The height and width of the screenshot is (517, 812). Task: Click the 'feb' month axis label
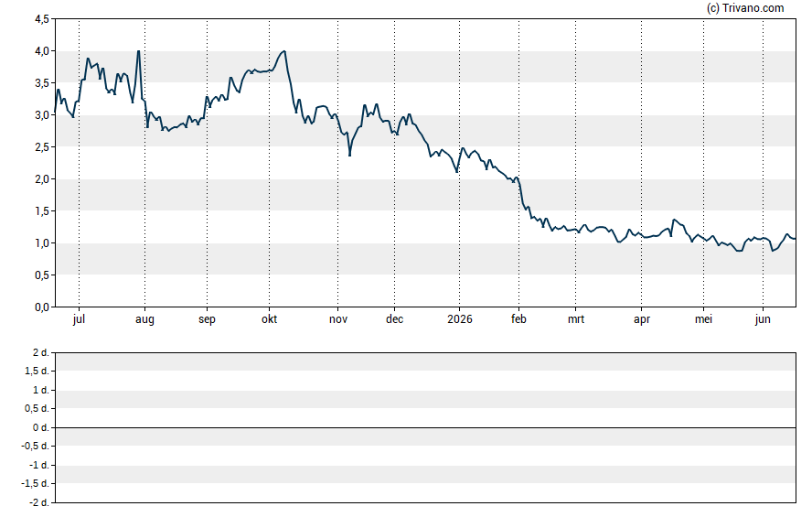coord(518,319)
